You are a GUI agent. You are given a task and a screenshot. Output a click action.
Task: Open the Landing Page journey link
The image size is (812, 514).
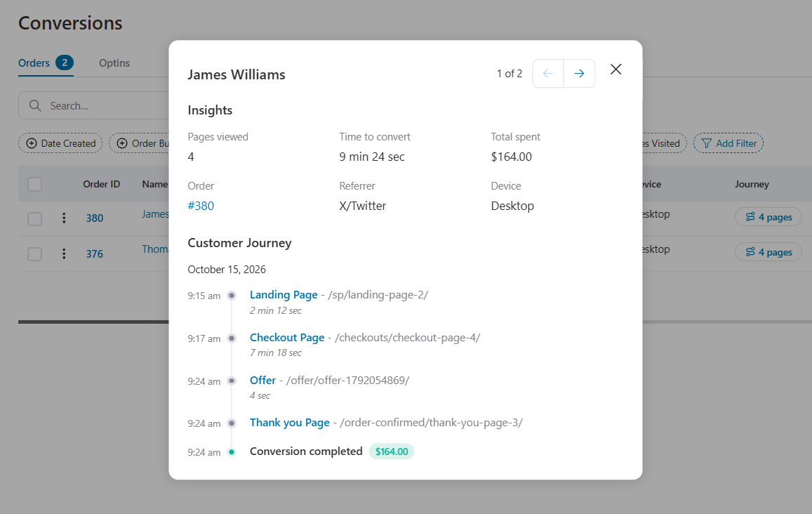(x=284, y=295)
